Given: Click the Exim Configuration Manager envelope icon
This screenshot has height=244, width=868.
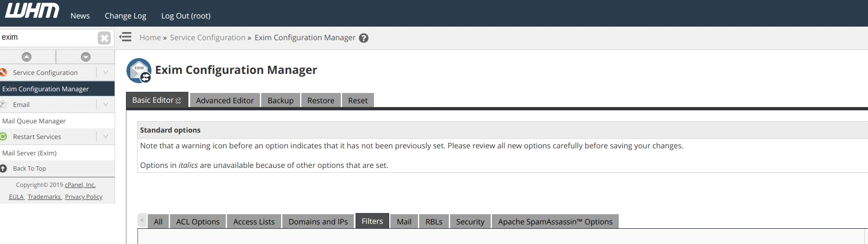Looking at the screenshot, I should (x=139, y=71).
